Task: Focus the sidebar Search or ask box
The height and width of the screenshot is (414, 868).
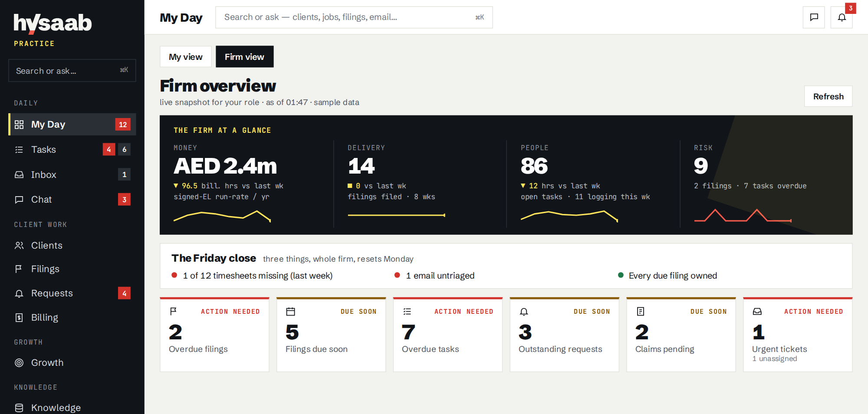Action: [x=72, y=71]
